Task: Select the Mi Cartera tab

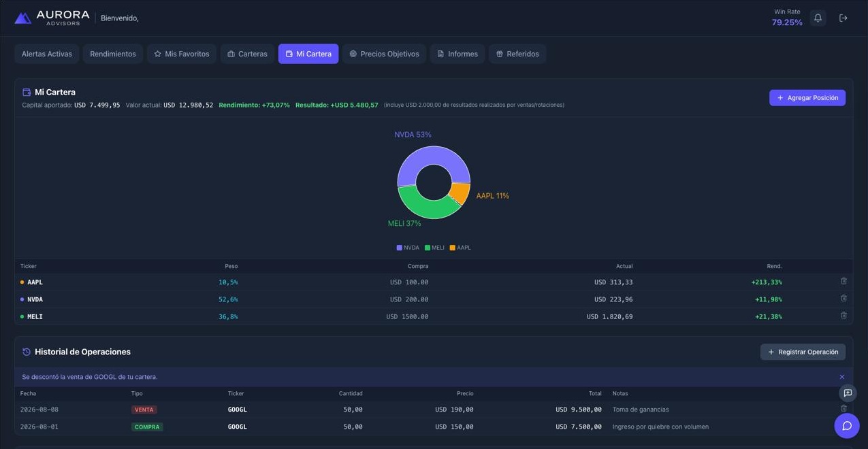Action: pos(308,54)
